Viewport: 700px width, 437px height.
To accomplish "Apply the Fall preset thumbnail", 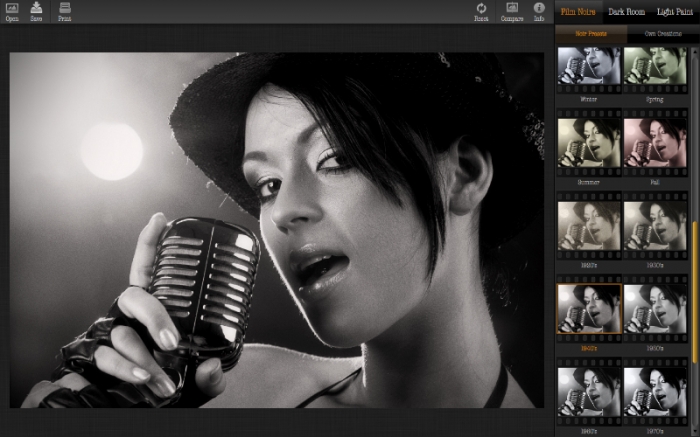I will pos(655,143).
